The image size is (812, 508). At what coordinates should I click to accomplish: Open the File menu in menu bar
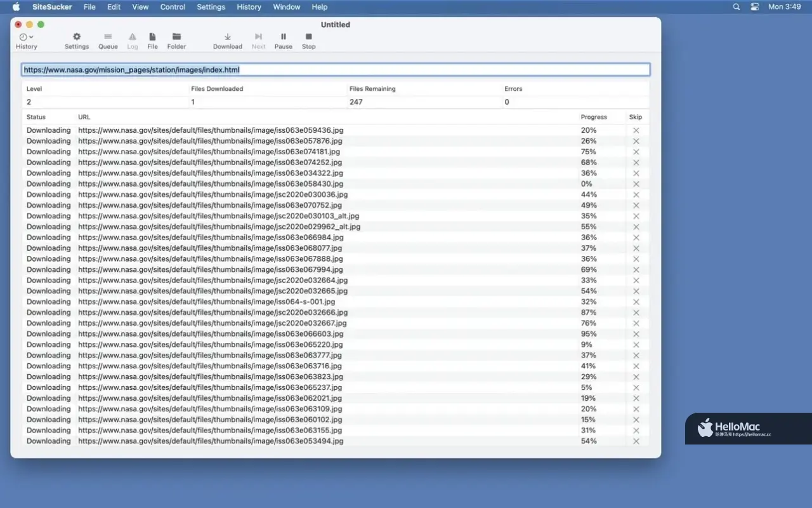[89, 7]
